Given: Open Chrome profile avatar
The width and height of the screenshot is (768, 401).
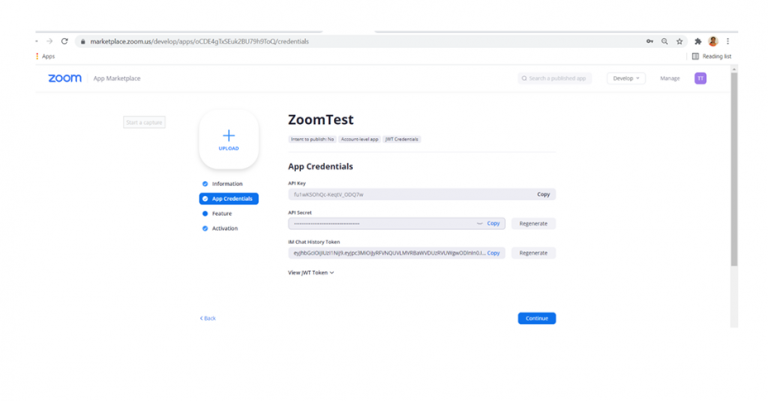Looking at the screenshot, I should tap(713, 42).
